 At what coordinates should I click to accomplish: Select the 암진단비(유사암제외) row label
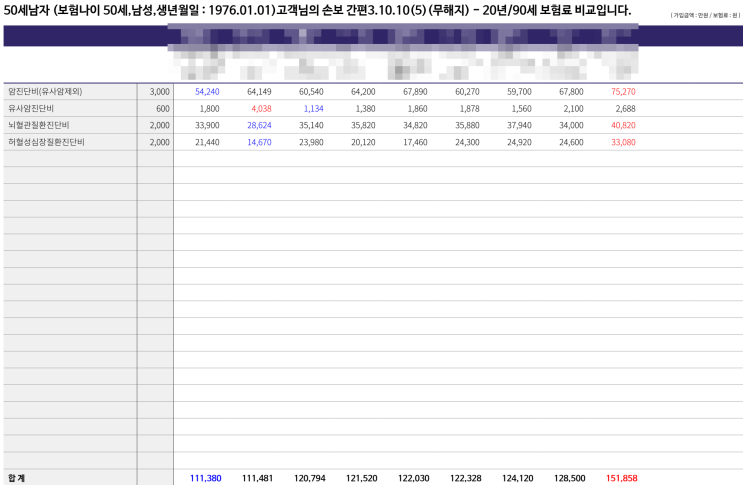pos(45,91)
